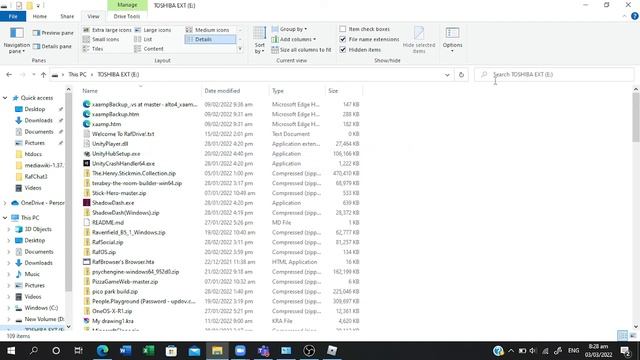Open Word from the taskbar
The image size is (640, 360).
point(126,351)
